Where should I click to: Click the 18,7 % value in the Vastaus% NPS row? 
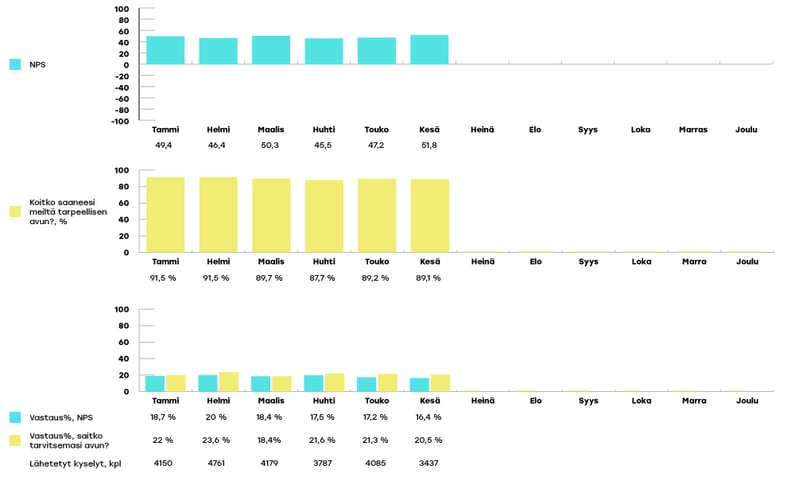tap(165, 417)
